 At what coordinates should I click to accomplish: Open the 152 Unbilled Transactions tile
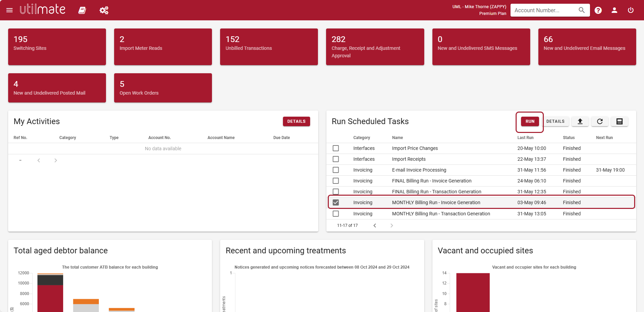[269, 47]
